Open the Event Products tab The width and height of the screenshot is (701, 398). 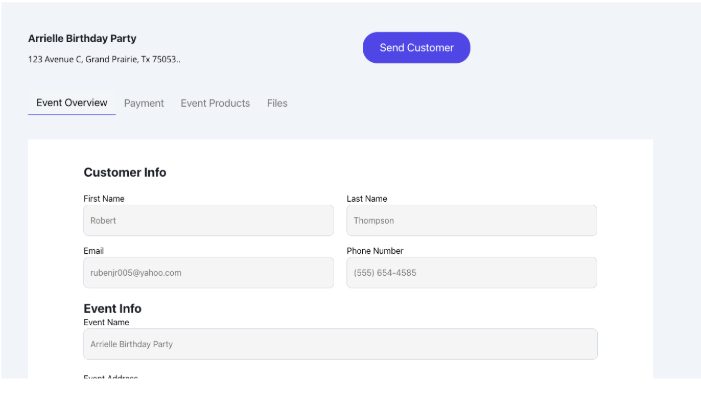coord(215,103)
